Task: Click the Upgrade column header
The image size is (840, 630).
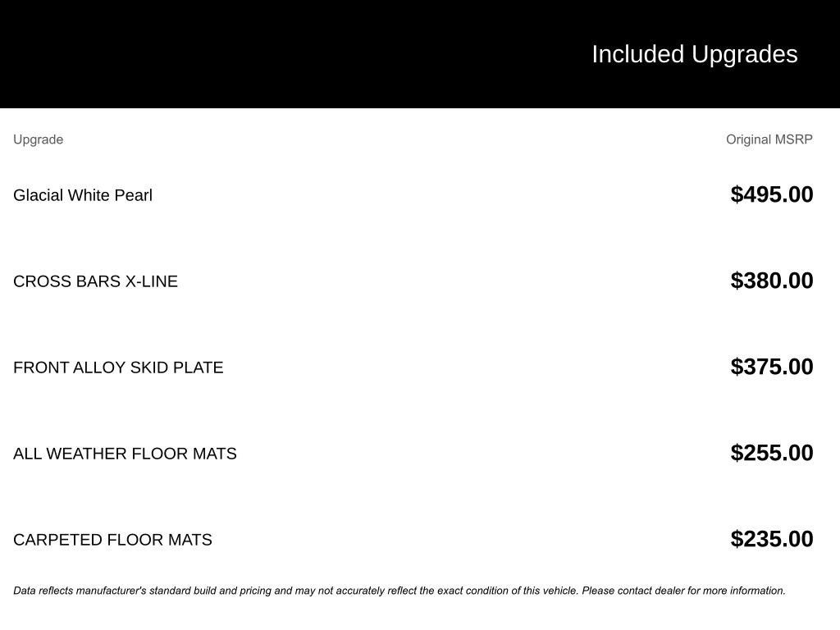Action: tap(38, 139)
